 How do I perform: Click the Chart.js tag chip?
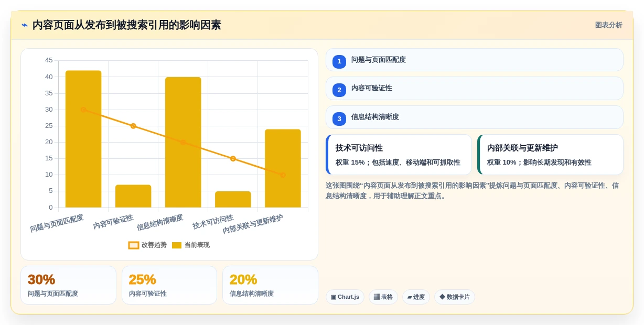(345, 297)
